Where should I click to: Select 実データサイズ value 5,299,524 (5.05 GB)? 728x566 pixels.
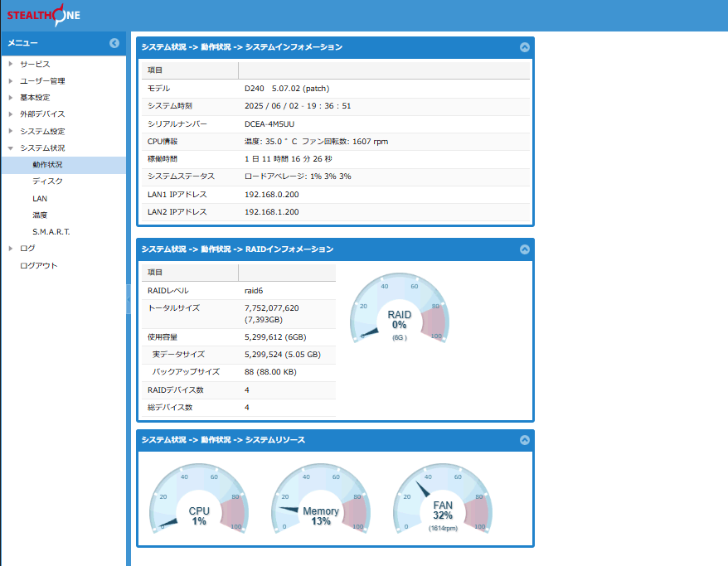(x=282, y=355)
